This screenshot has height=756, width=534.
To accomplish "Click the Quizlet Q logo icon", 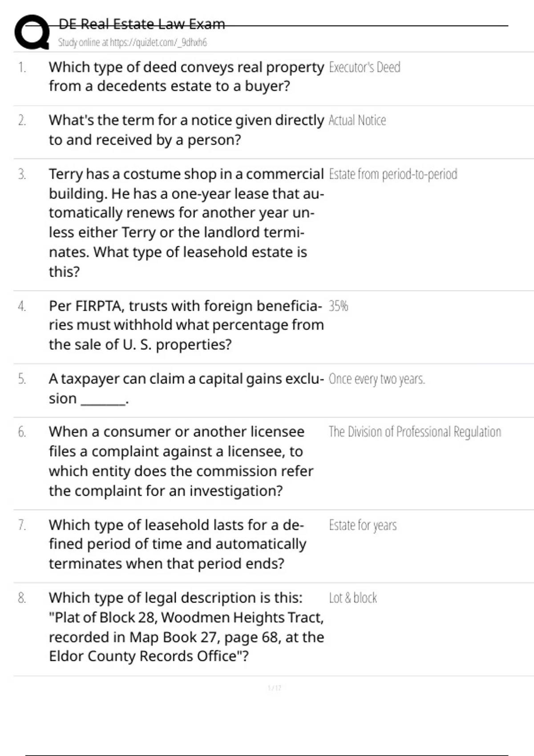I will [x=32, y=32].
